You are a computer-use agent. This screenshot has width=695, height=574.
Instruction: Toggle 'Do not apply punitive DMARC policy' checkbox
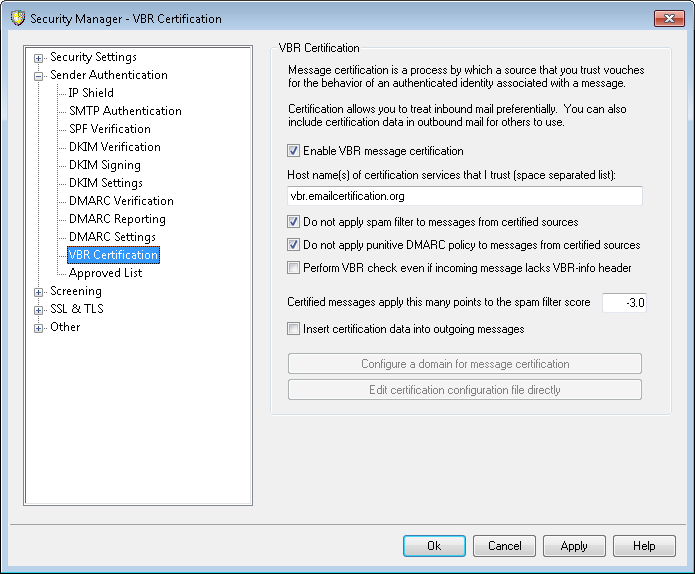point(294,245)
